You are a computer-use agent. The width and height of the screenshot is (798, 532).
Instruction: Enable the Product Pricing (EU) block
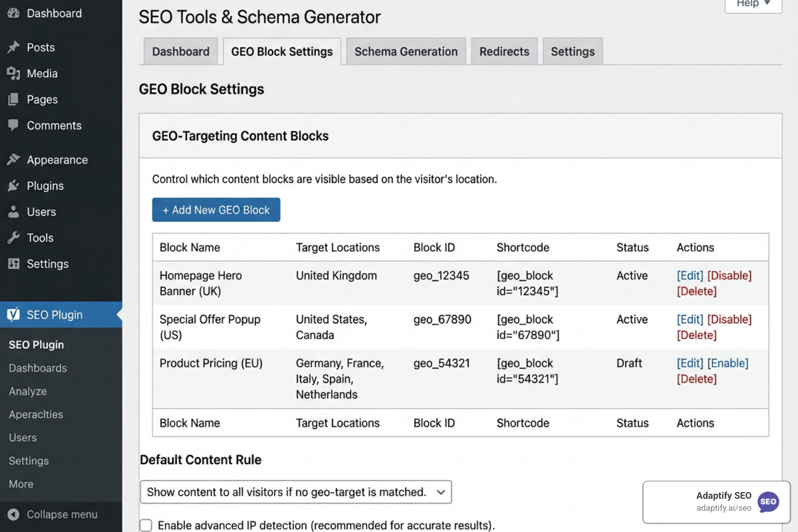(x=727, y=363)
